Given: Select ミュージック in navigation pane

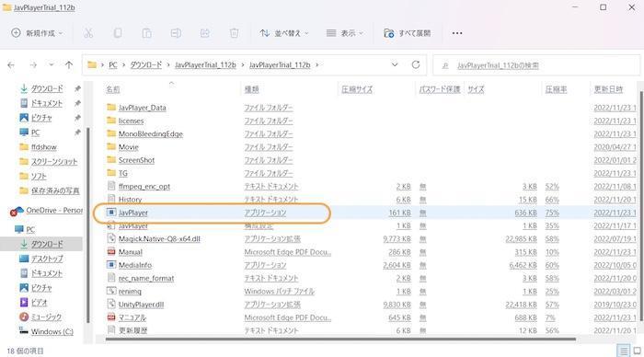Looking at the screenshot, I should (x=46, y=317).
